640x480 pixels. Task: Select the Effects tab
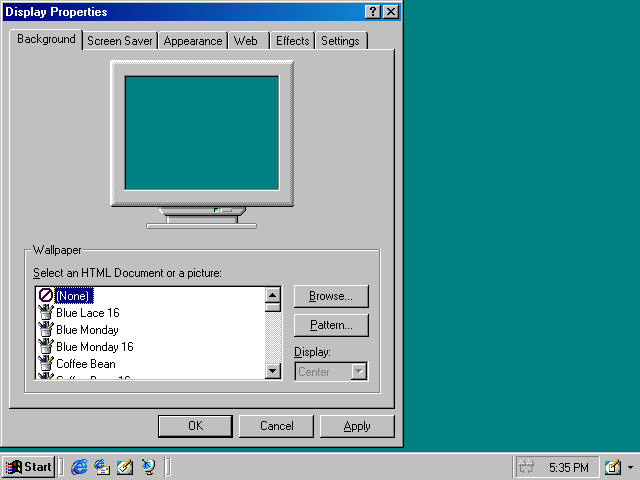[x=292, y=41]
